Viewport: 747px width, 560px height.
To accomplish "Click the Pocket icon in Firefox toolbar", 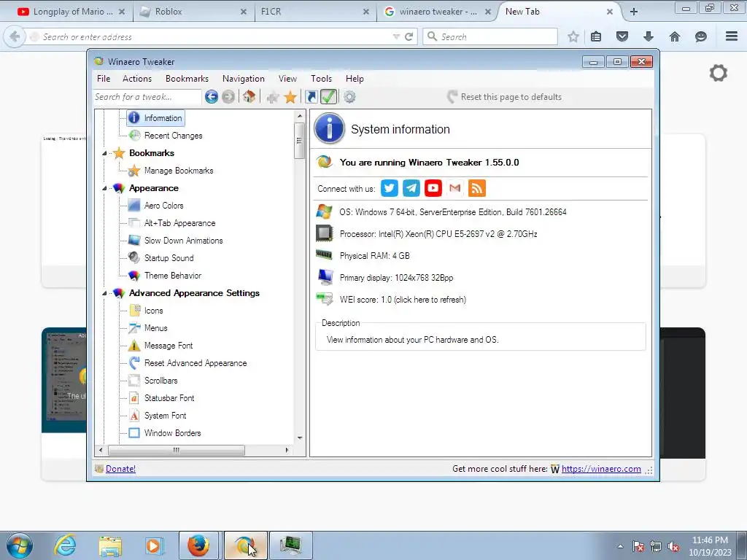I will coord(622,36).
